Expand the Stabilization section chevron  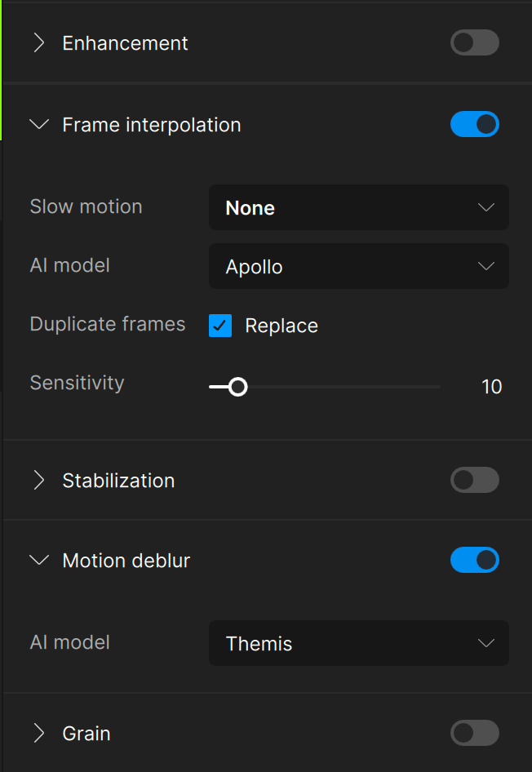click(x=38, y=481)
